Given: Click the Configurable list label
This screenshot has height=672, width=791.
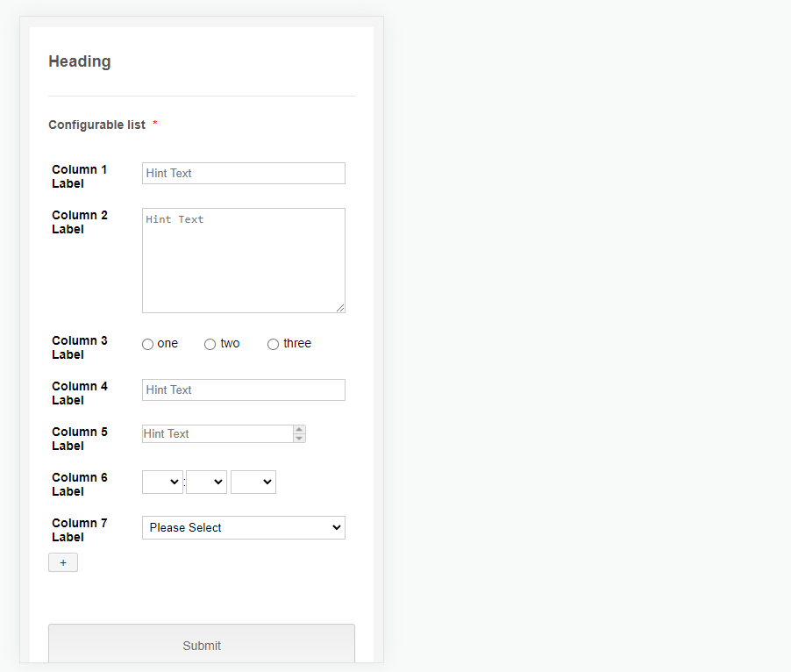Looking at the screenshot, I should pos(96,125).
